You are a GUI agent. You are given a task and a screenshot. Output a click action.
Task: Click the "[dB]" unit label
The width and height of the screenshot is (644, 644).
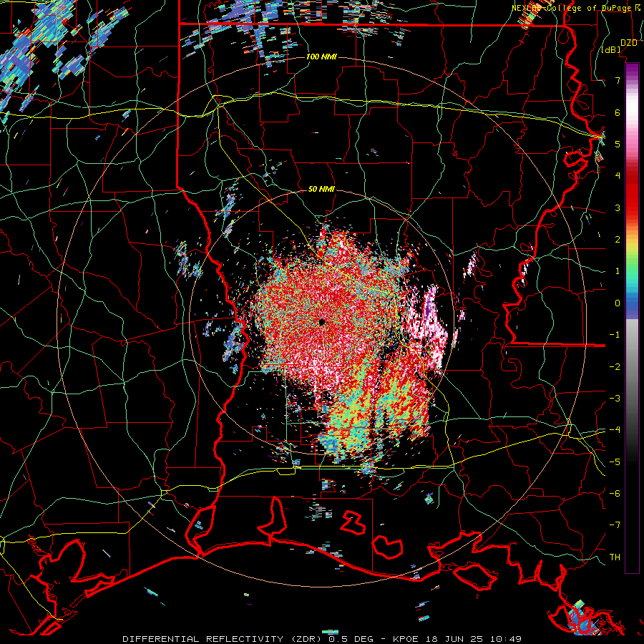click(x=610, y=50)
